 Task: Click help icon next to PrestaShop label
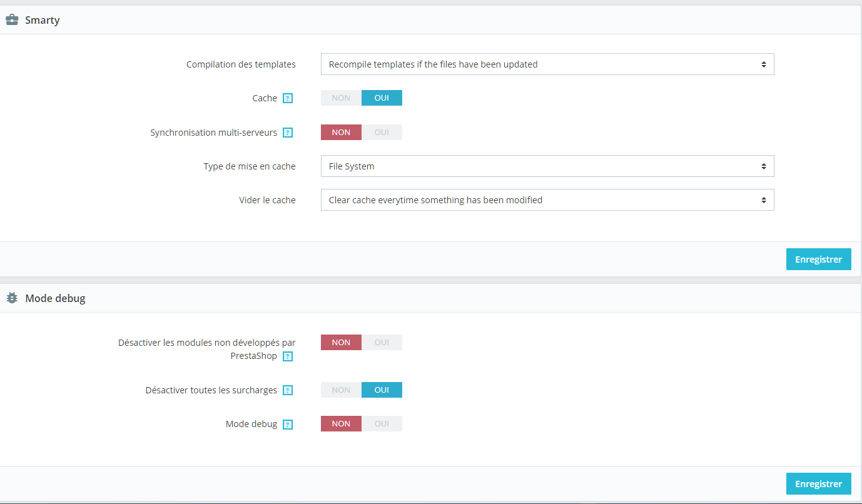point(288,356)
